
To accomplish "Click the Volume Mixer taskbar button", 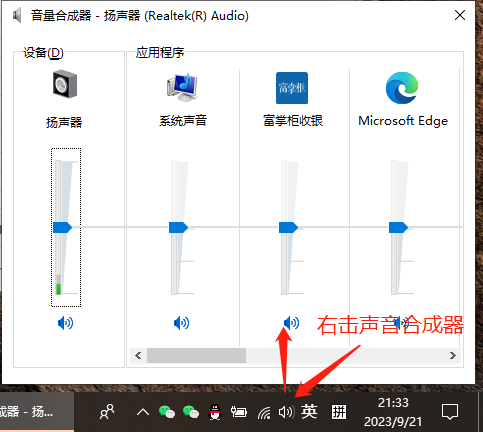I will click(37, 412).
